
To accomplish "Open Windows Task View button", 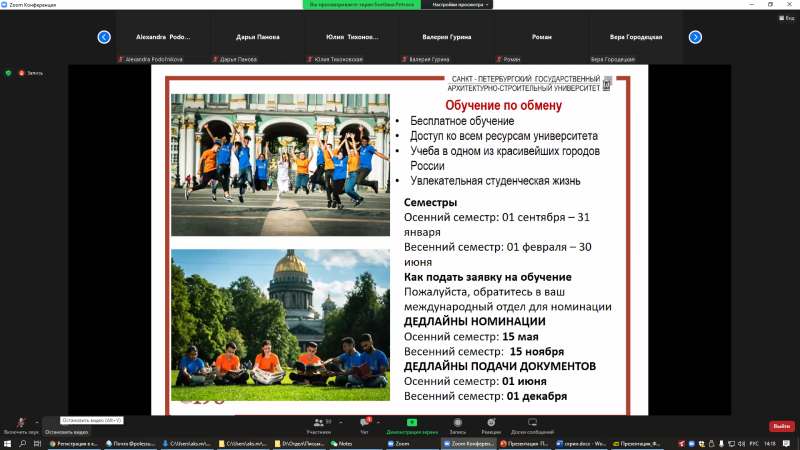I will coord(37,444).
